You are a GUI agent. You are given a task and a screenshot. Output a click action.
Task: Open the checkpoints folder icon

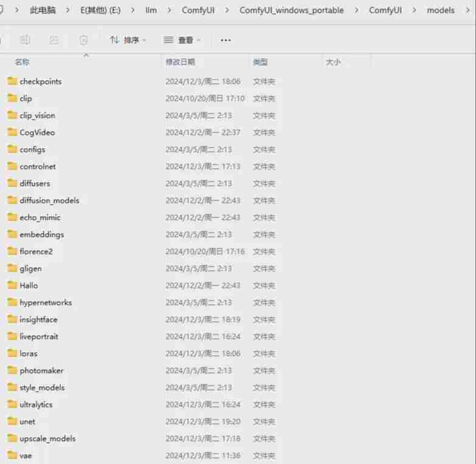(x=12, y=81)
